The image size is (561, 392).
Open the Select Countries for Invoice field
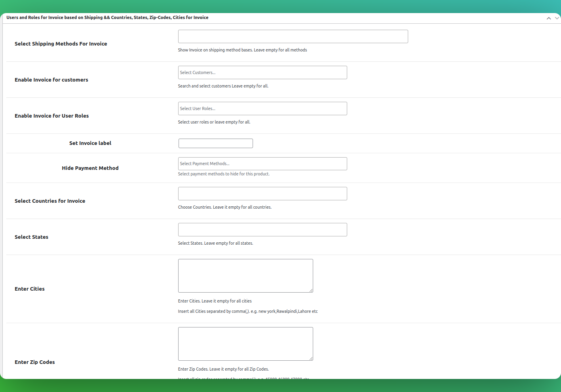[262, 194]
